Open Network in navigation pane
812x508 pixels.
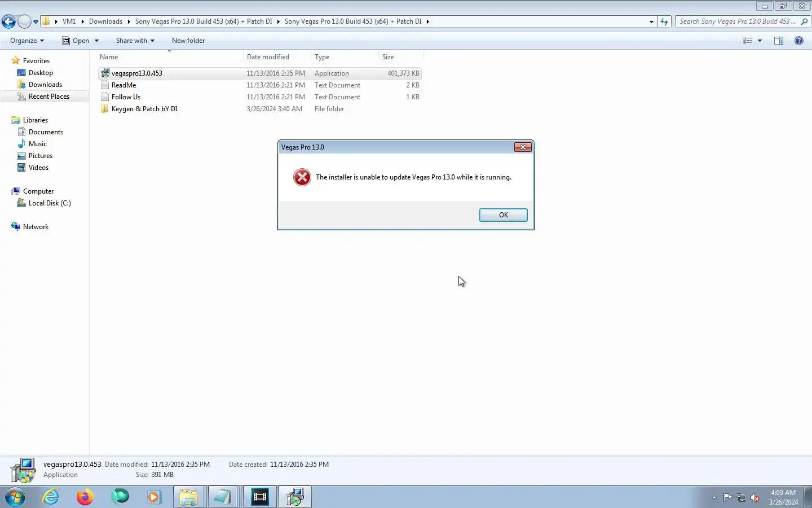coord(36,227)
